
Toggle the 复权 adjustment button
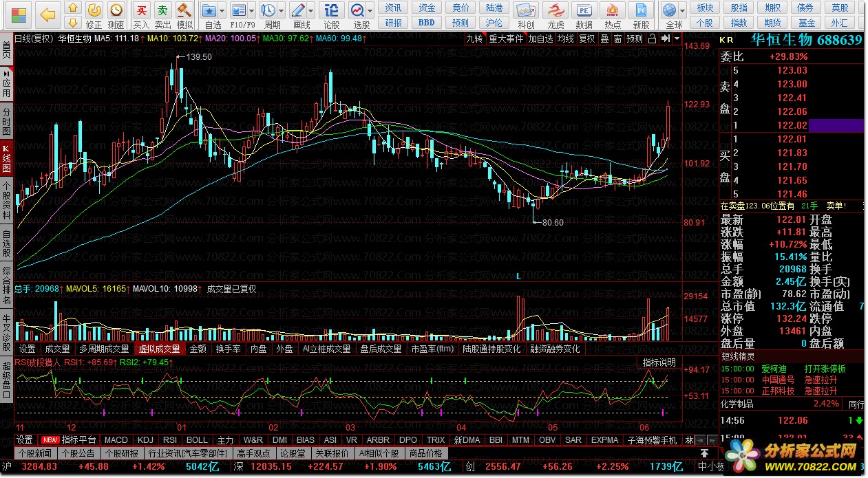(586, 39)
